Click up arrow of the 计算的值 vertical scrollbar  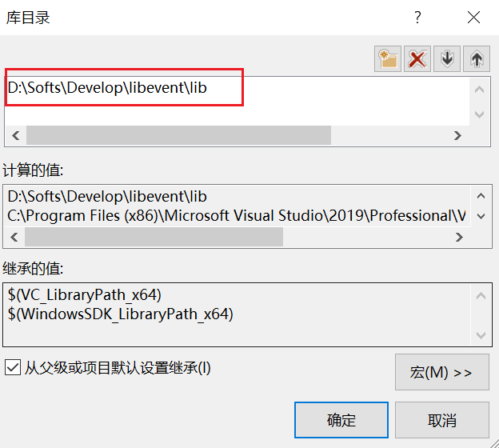point(481,196)
